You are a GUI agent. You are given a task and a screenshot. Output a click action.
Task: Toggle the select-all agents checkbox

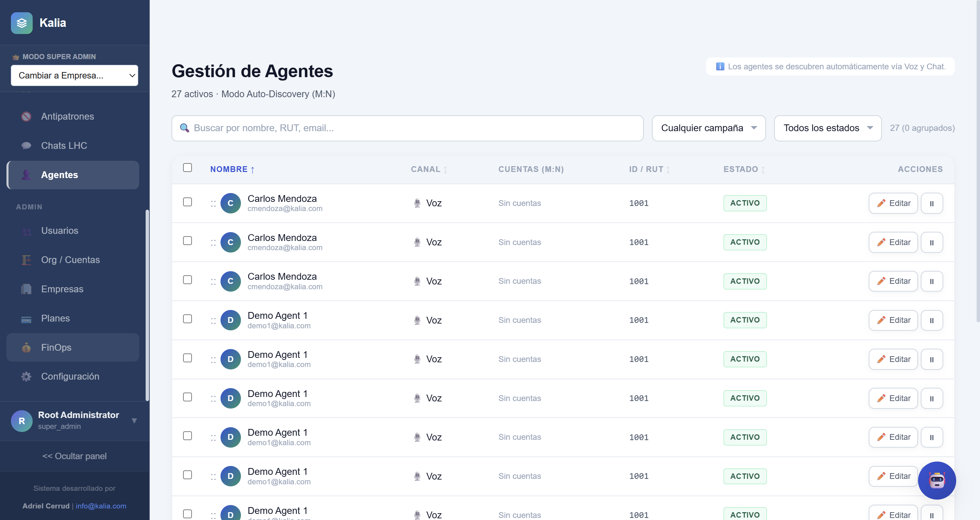pos(187,168)
